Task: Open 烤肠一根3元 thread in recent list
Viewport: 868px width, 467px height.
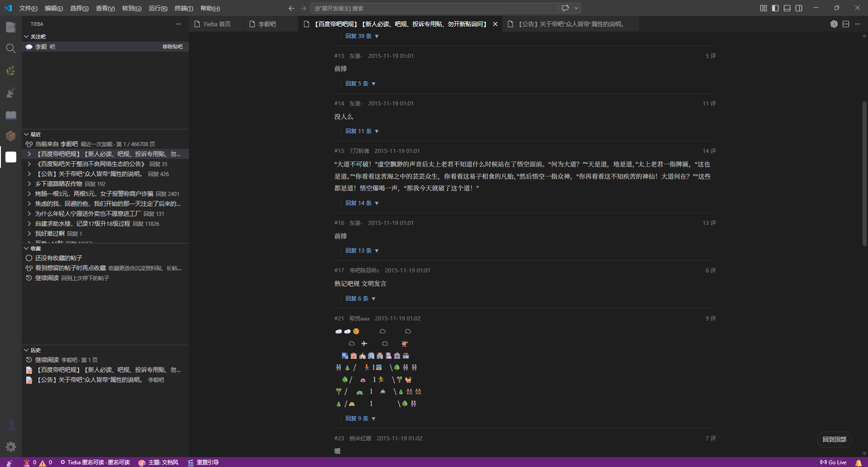Action: click(105, 194)
